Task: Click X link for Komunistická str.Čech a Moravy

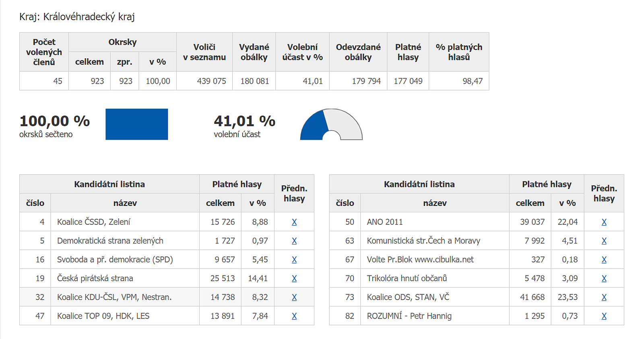Action: (x=604, y=241)
